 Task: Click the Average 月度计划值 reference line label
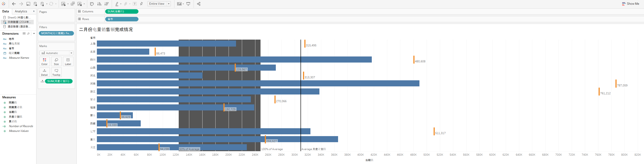click(x=314, y=149)
